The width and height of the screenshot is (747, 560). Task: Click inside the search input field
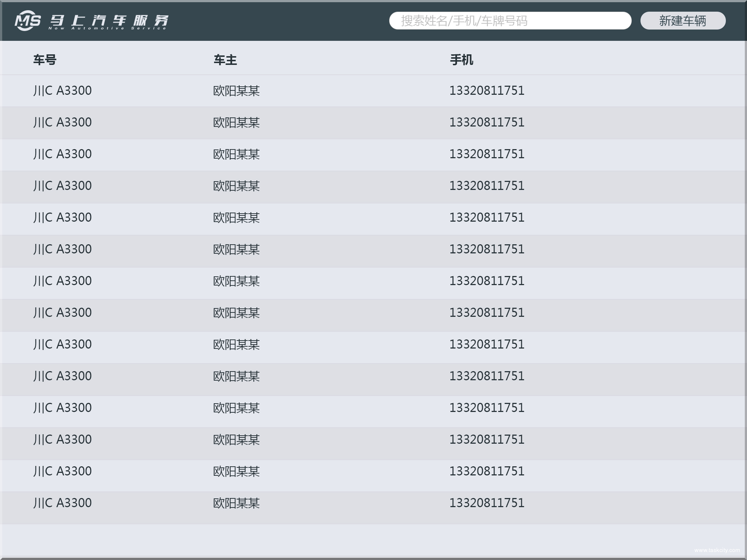(511, 21)
